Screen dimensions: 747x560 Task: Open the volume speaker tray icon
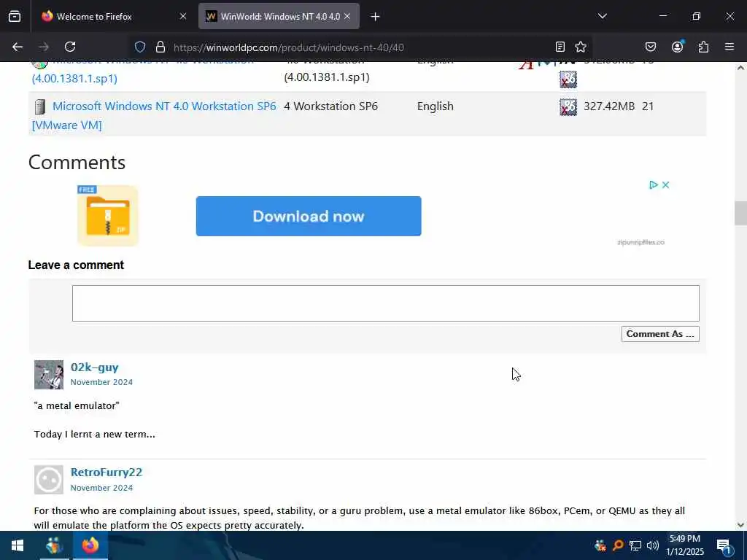653,545
